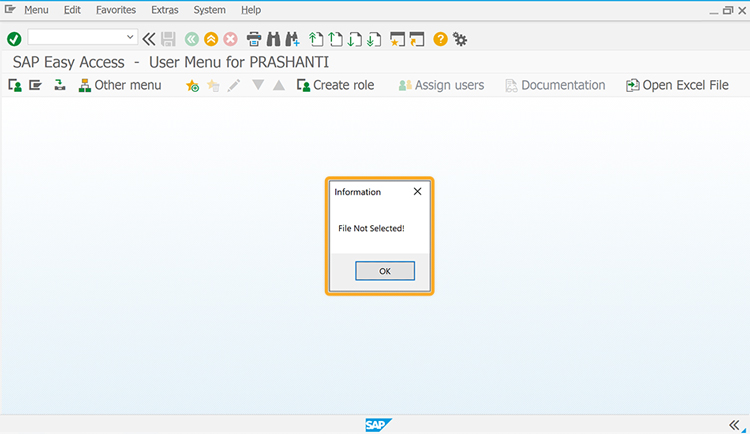Click the Other menu button
750x434 pixels.
(120, 85)
